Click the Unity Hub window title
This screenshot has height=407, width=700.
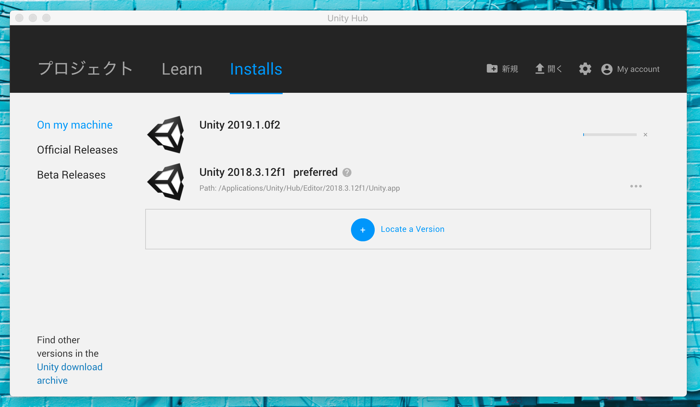point(347,18)
